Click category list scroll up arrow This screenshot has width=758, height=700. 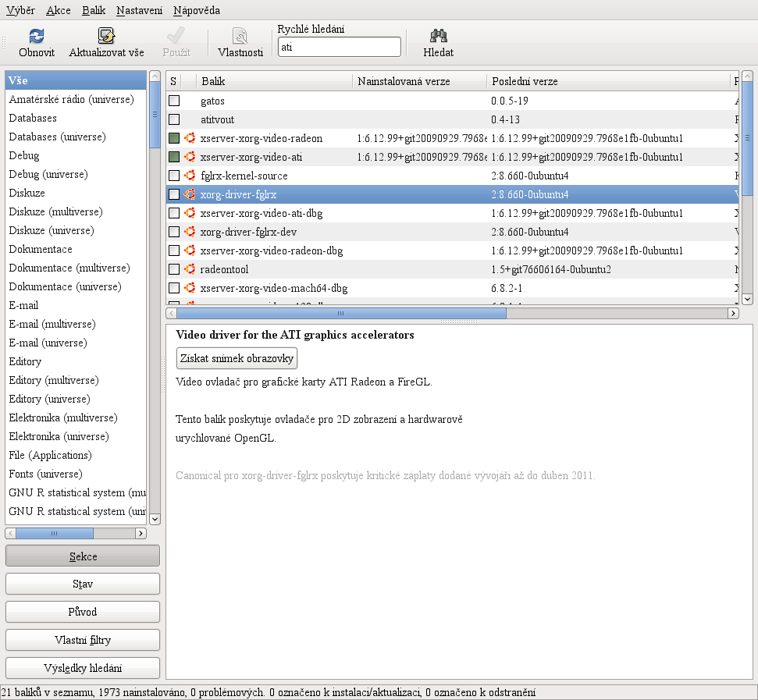(155, 76)
